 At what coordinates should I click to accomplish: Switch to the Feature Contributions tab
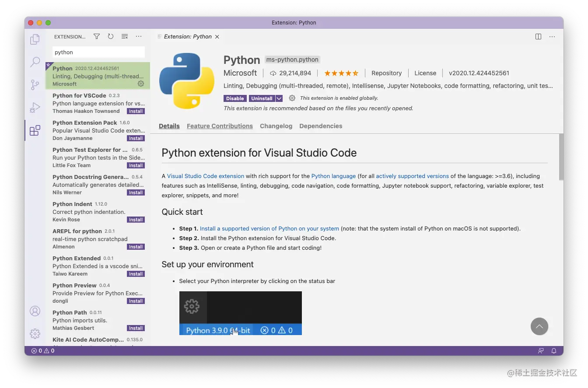coord(220,126)
